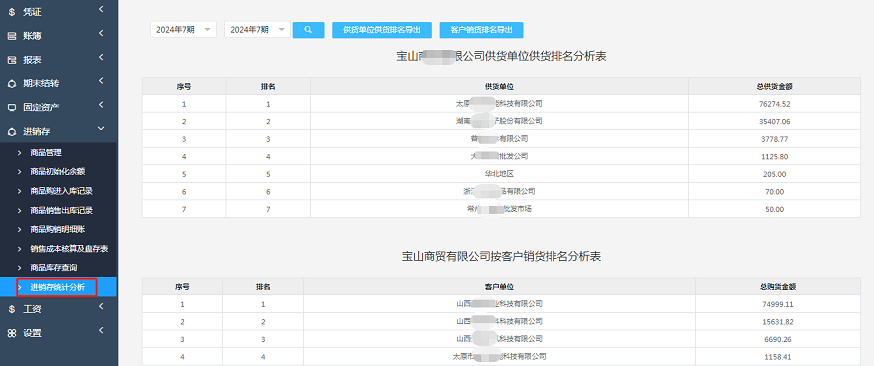
Task: Click the 期末结转 icon in sidebar
Action: [12, 84]
